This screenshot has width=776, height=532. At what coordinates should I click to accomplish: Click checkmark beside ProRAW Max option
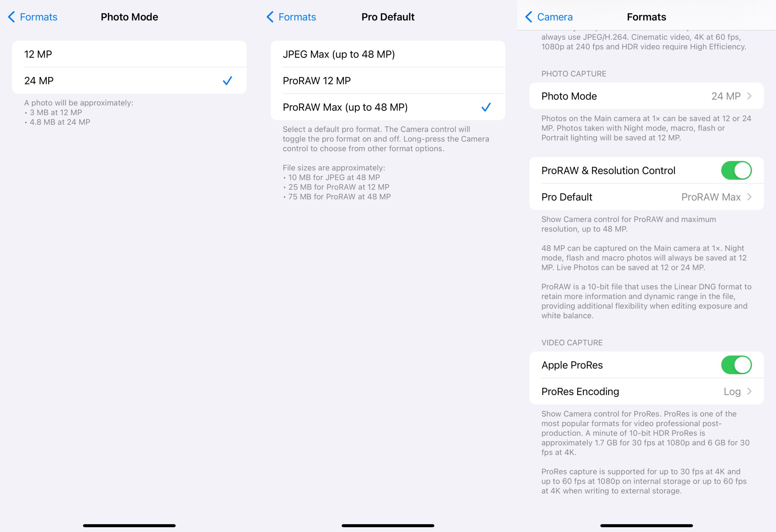[486, 107]
